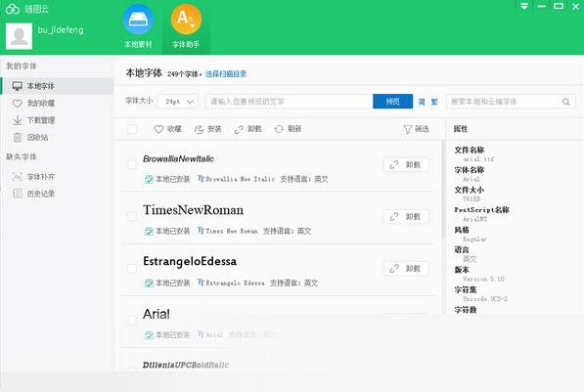Click the Estrangelo Edessa TrueType label

pos(231,283)
